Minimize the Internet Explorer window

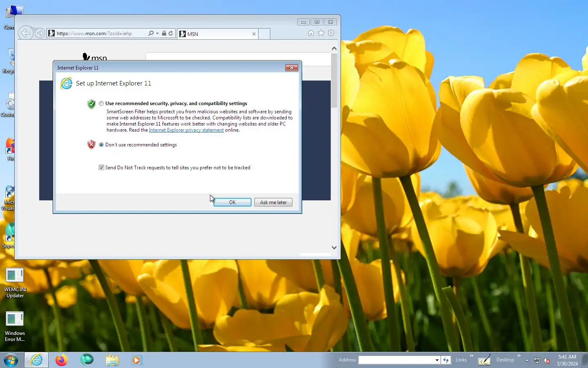[x=303, y=22]
